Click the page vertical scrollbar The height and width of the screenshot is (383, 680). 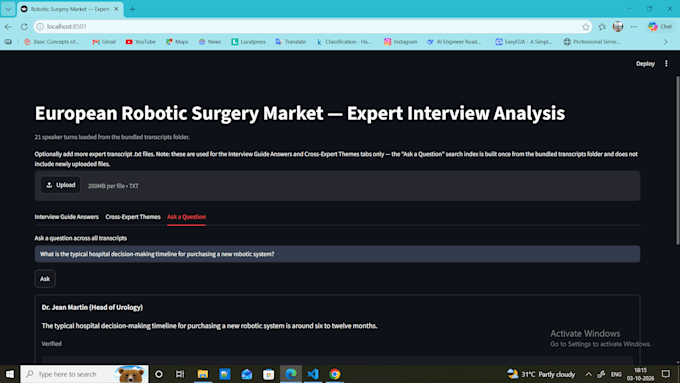point(677,160)
